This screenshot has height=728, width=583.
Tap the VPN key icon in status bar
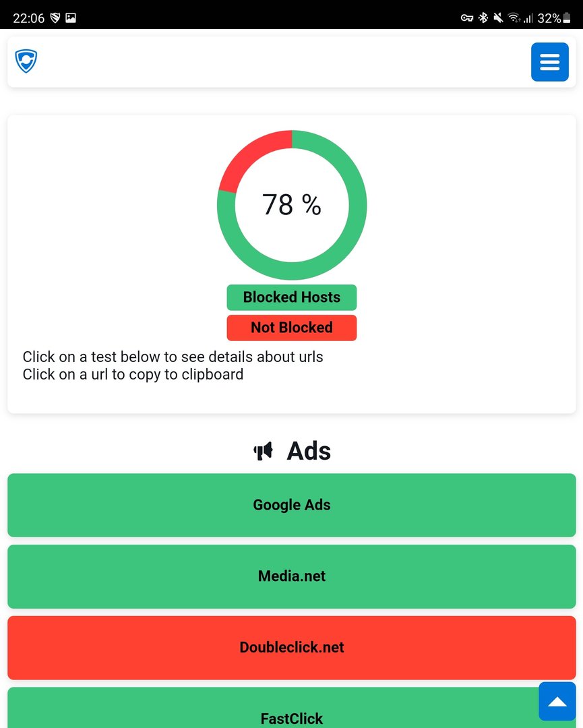466,18
